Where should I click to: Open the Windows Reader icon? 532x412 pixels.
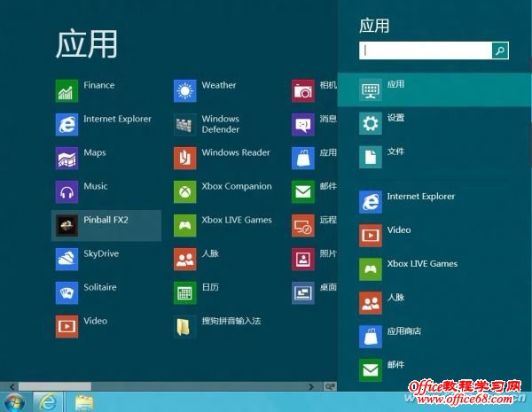[185, 158]
